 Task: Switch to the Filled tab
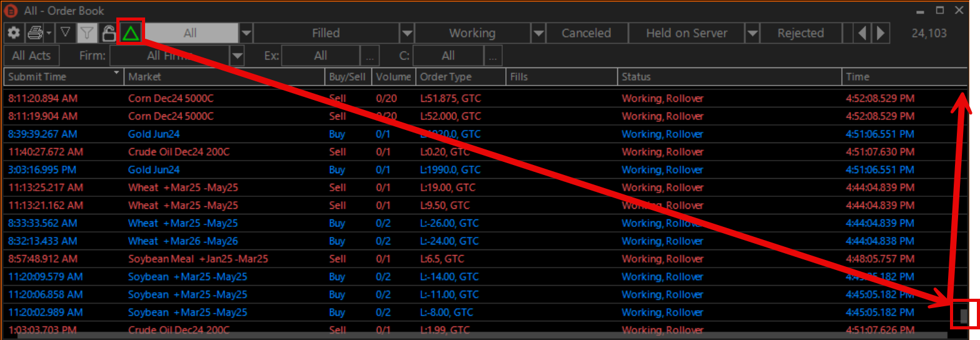pyautogui.click(x=326, y=33)
